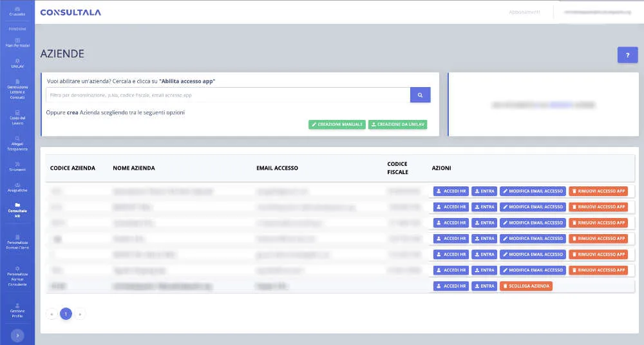Open Cruscotto in the sidebar
644x345 pixels.
tap(17, 11)
